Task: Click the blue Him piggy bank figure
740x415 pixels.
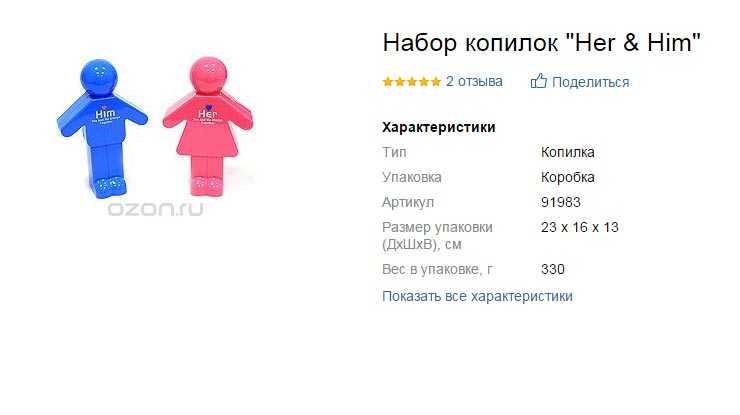Action: [x=101, y=128]
